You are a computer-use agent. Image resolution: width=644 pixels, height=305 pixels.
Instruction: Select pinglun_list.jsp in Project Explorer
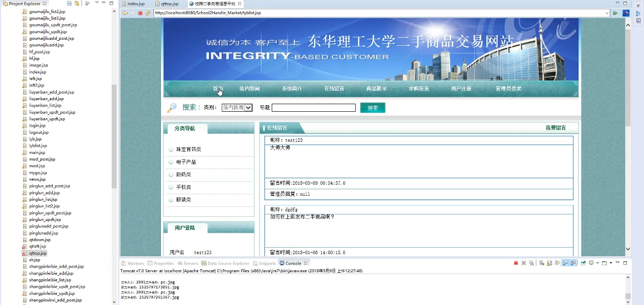click(x=43, y=199)
